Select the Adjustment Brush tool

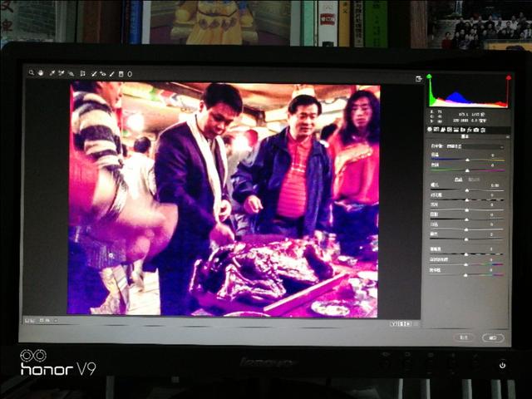point(112,74)
